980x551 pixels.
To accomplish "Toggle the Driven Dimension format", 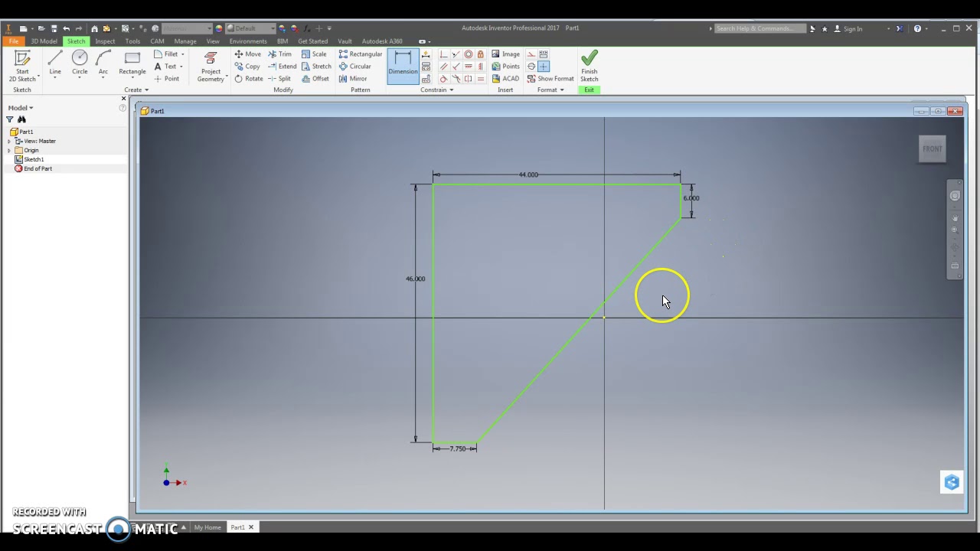I will 544,54.
